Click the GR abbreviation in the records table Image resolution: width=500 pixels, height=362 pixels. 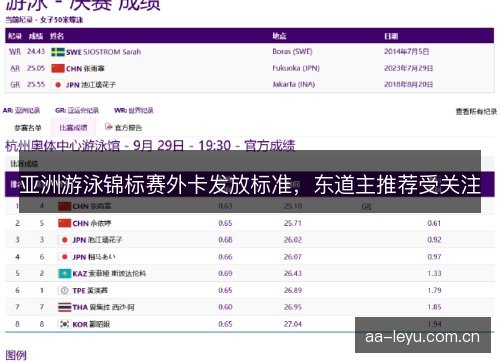click(15, 85)
